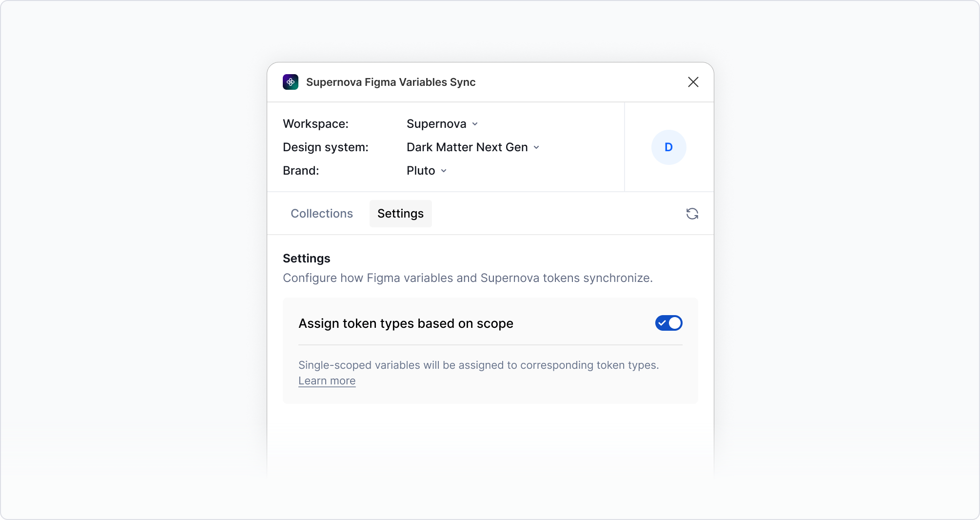980x520 pixels.
Task: Open the user avatar marked D
Action: click(x=668, y=147)
